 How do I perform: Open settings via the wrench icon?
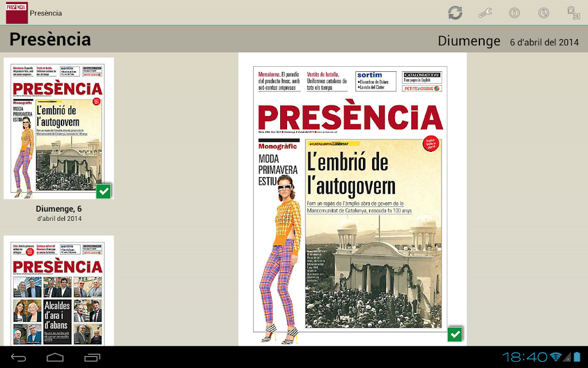click(x=485, y=13)
